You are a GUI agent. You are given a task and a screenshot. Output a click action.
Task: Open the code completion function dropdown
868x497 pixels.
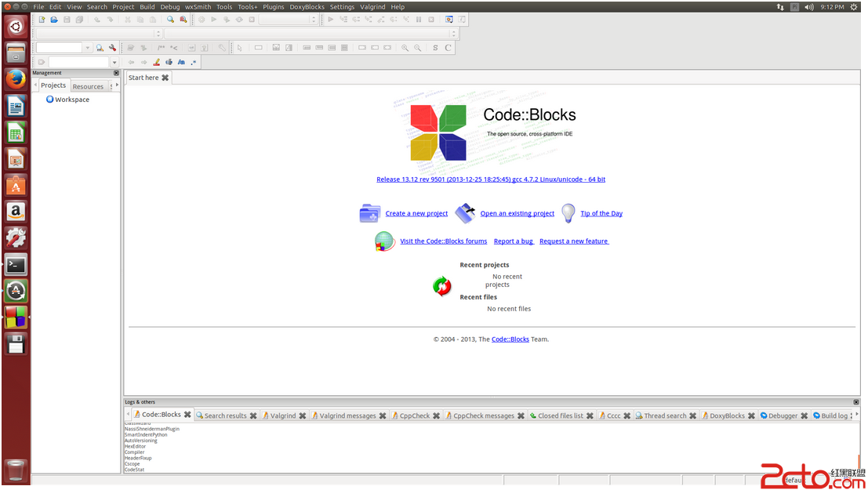click(311, 34)
